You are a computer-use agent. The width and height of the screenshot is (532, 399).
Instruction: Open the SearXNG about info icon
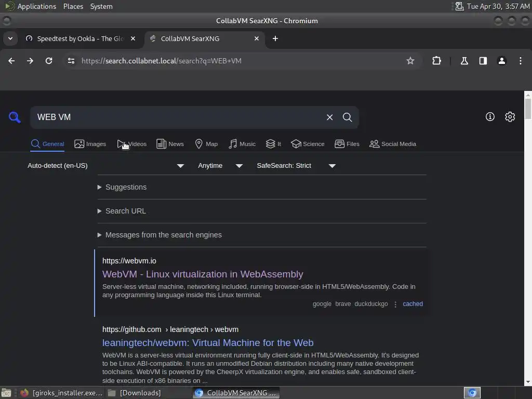(x=490, y=117)
